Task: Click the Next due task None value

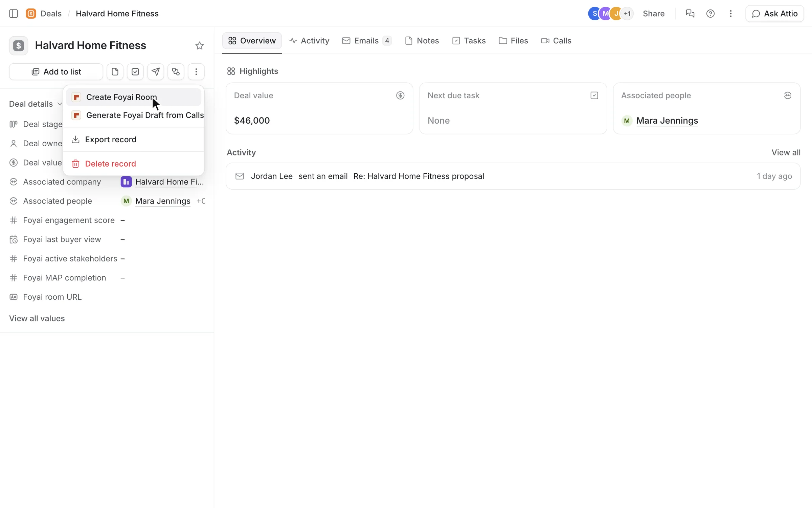Action: tap(438, 121)
